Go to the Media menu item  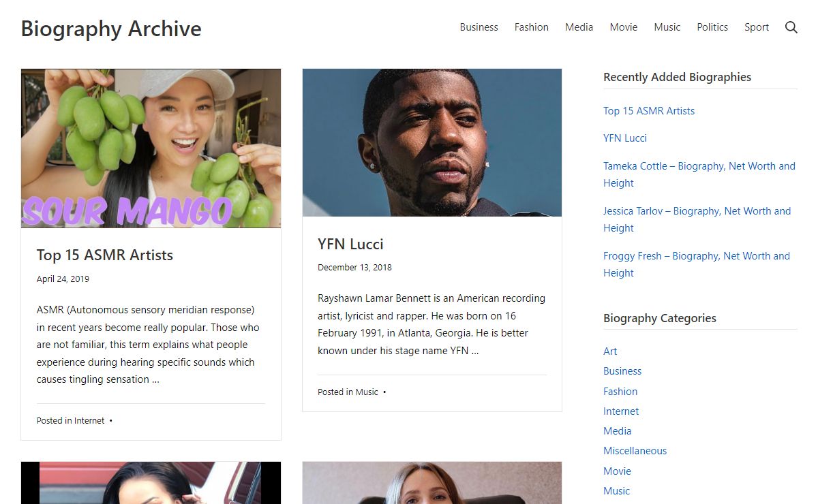click(x=579, y=27)
